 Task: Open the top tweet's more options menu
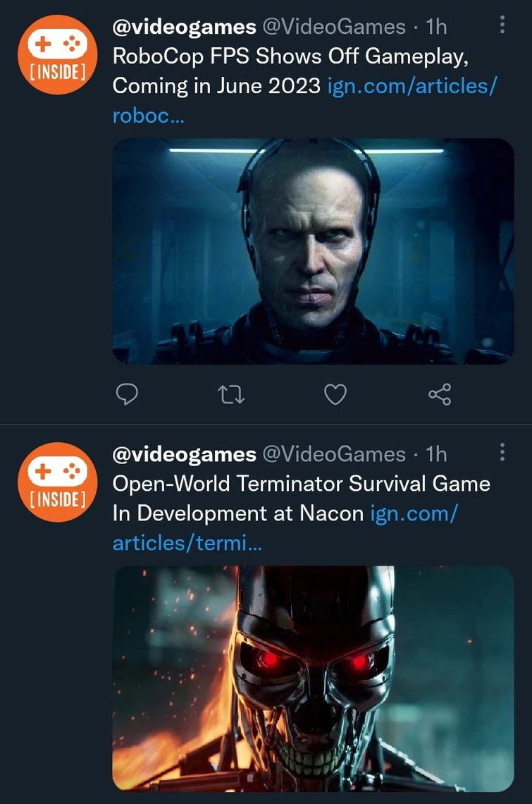502,25
